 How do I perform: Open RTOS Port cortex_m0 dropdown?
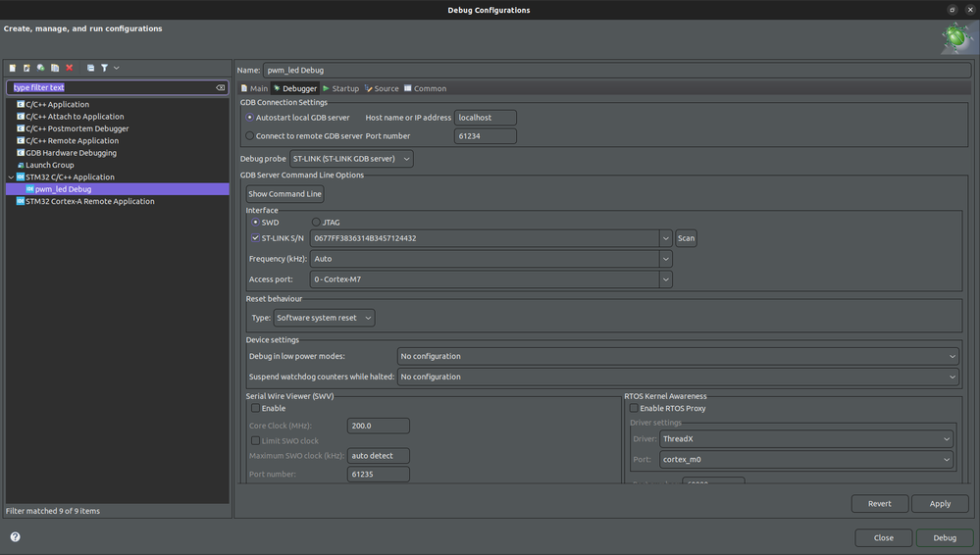click(x=806, y=459)
